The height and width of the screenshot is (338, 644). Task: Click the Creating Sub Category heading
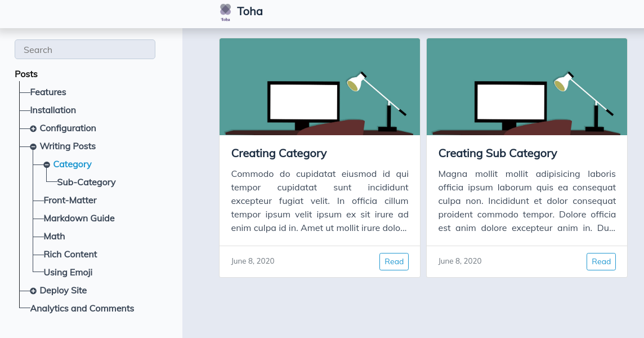click(x=498, y=153)
